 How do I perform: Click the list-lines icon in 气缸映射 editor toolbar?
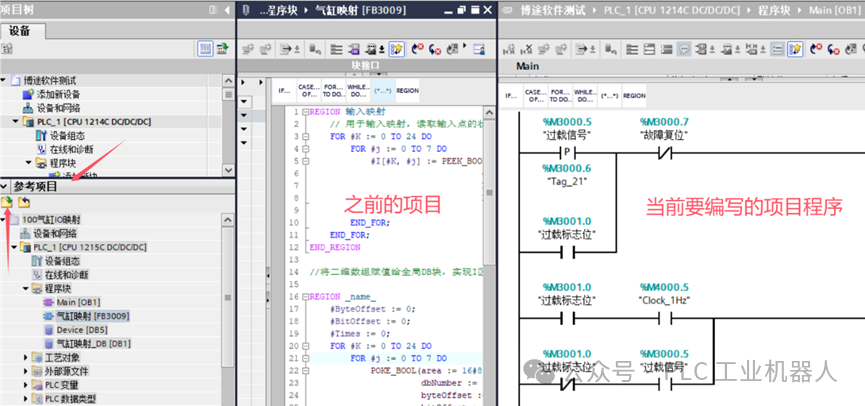(337, 49)
